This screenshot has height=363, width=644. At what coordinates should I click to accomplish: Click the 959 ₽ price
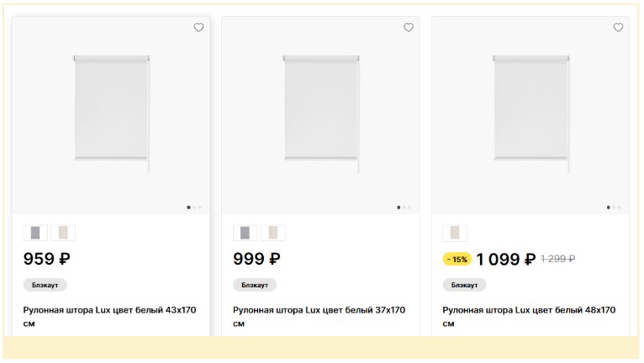pyautogui.click(x=46, y=259)
